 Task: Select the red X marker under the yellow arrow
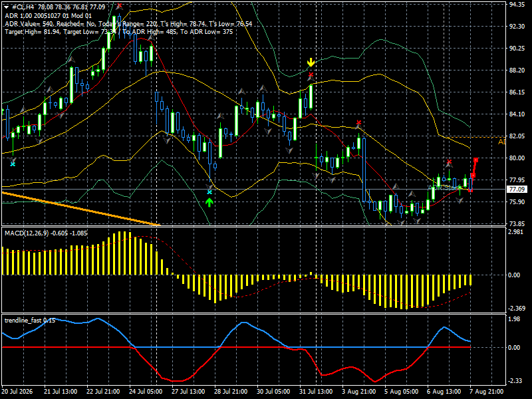(x=311, y=74)
